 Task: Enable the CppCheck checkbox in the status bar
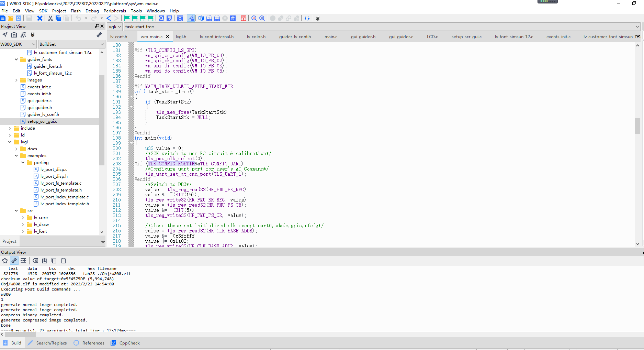[x=113, y=343]
